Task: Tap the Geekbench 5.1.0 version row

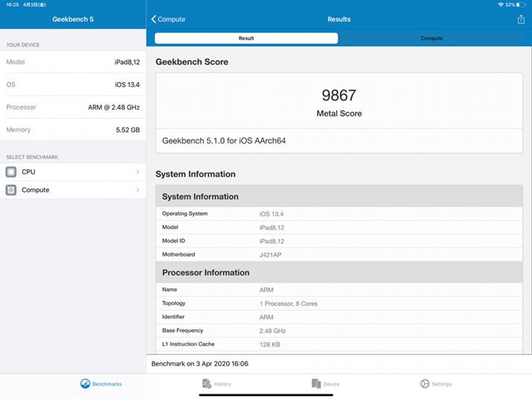Action: coord(339,141)
